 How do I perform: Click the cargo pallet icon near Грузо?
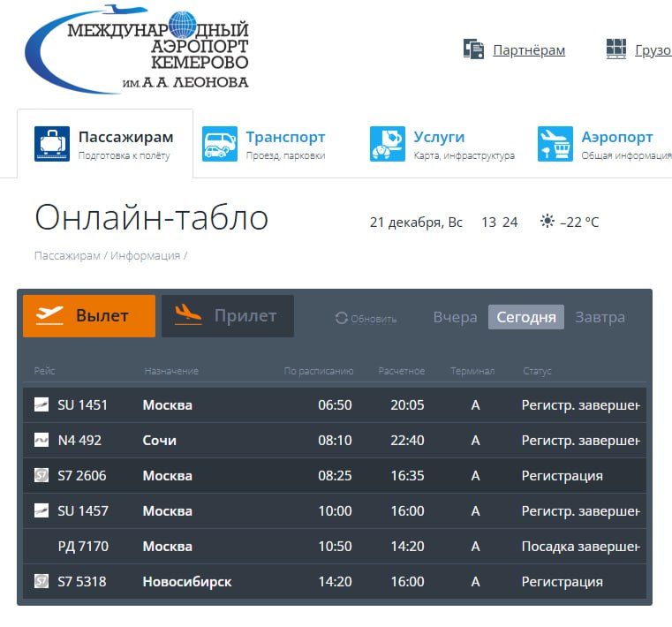pos(616,49)
